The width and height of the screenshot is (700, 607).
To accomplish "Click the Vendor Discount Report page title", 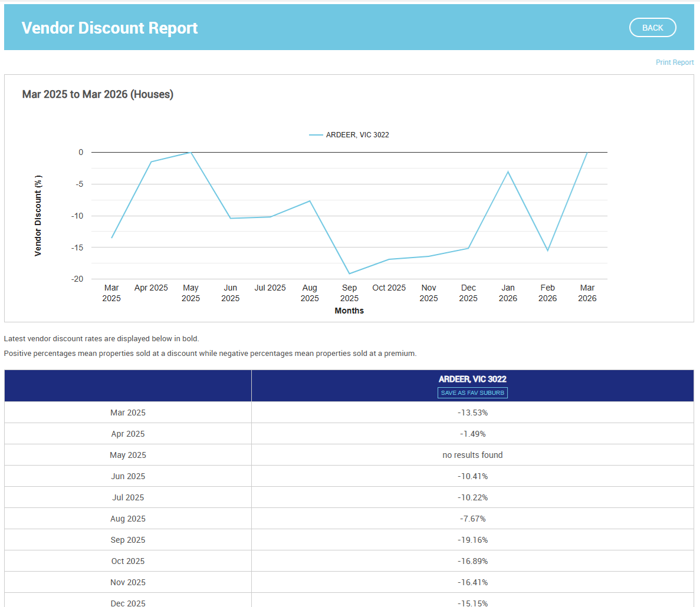I will pos(110,28).
